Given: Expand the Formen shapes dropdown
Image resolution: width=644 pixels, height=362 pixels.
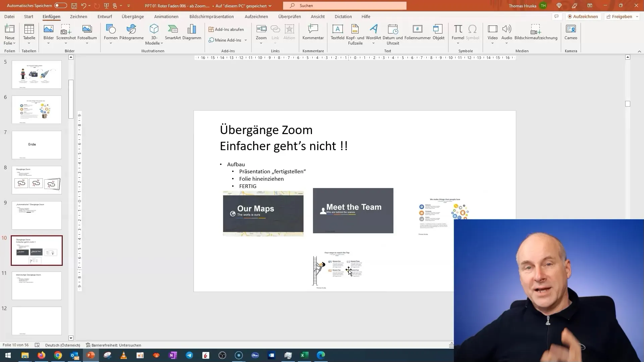Looking at the screenshot, I should [111, 43].
